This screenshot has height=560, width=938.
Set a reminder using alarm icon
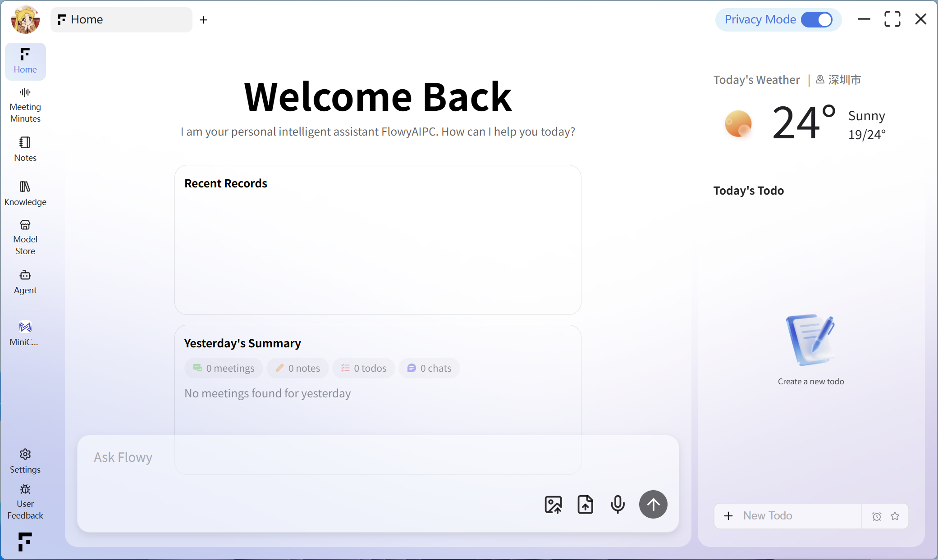(877, 516)
